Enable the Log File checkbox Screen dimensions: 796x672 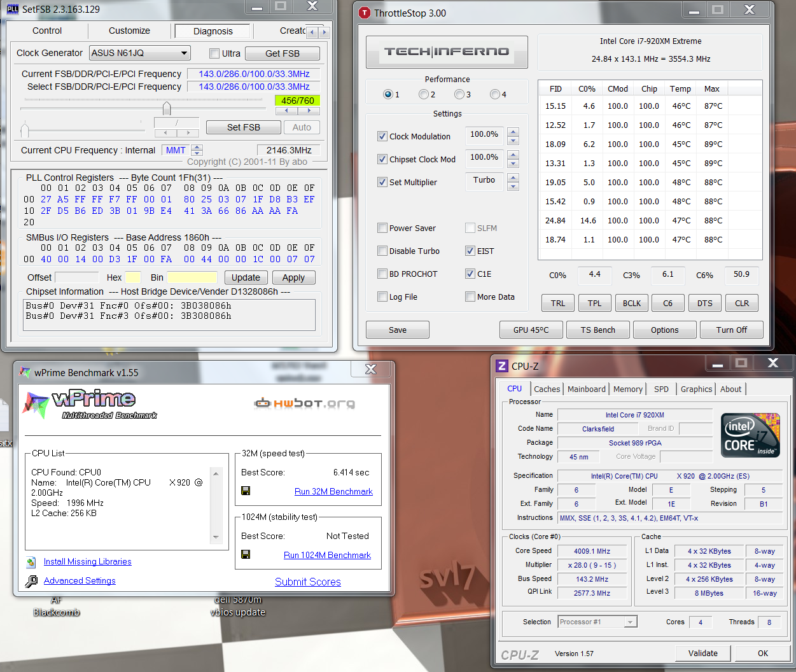(x=382, y=297)
